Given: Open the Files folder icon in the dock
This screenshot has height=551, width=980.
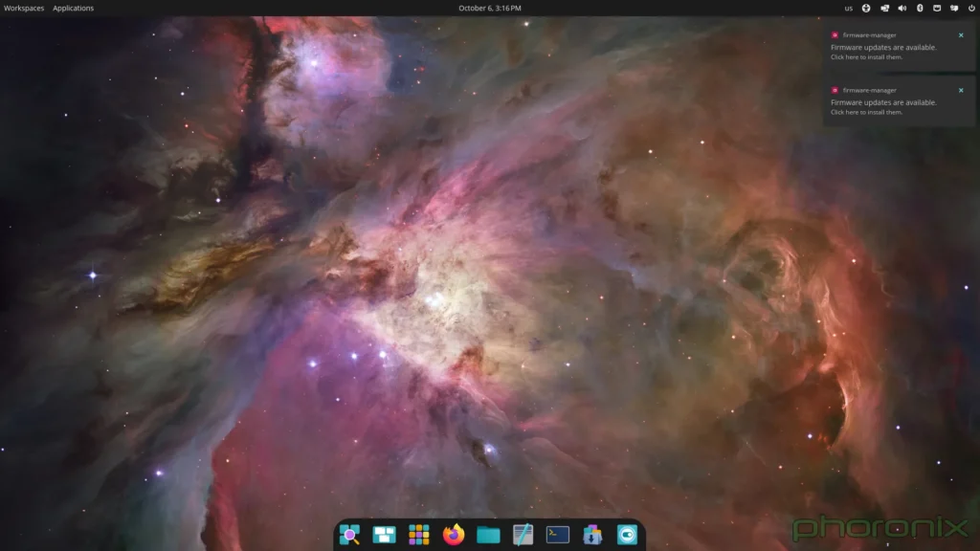Looking at the screenshot, I should (488, 535).
